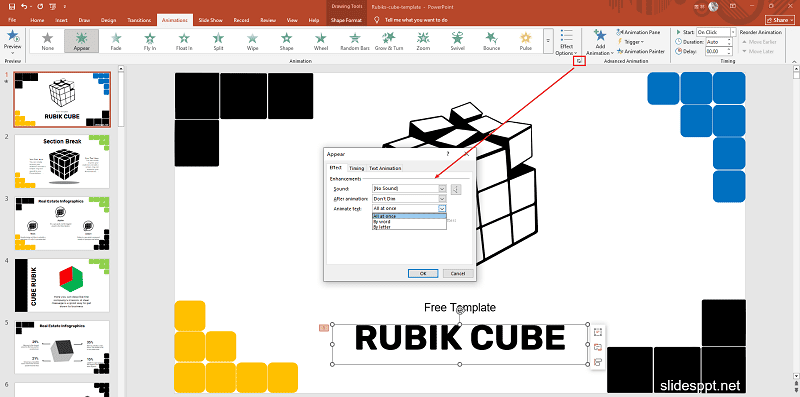Apply the Grow & Turn animation

389,41
